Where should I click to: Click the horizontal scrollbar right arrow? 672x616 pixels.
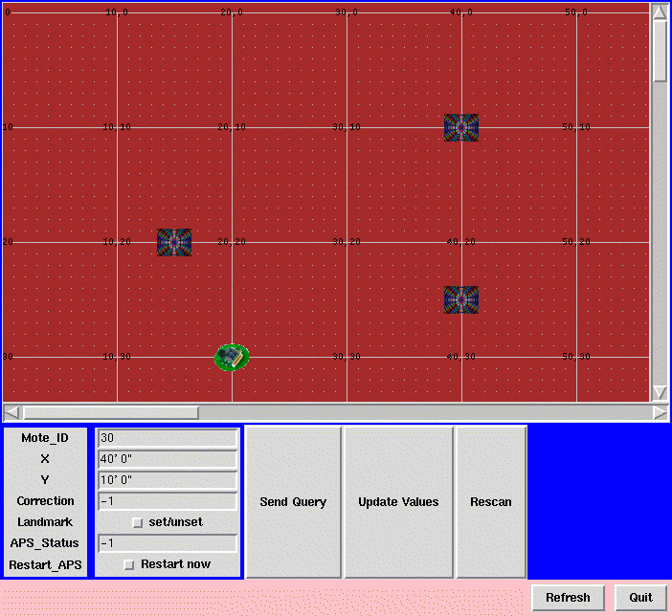(x=660, y=412)
